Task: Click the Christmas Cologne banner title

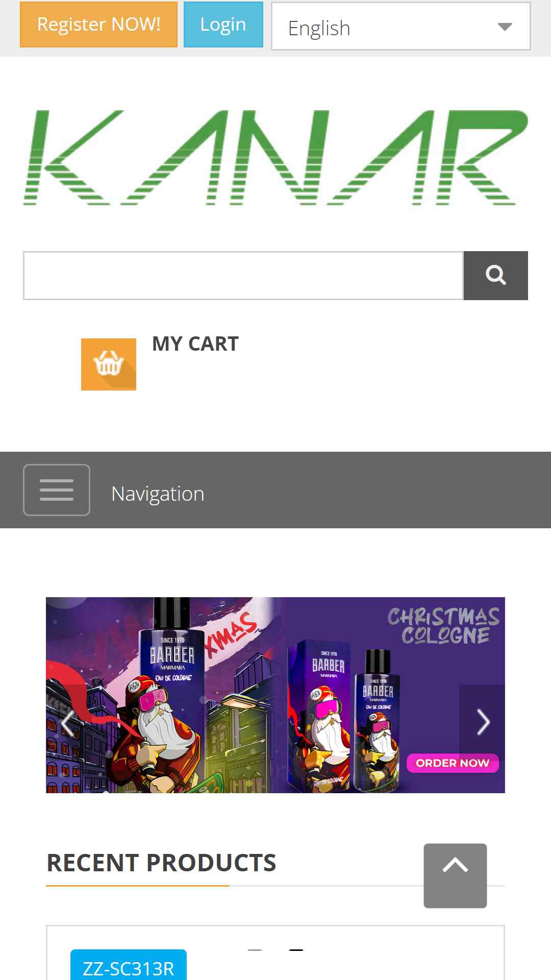Action: (x=444, y=626)
